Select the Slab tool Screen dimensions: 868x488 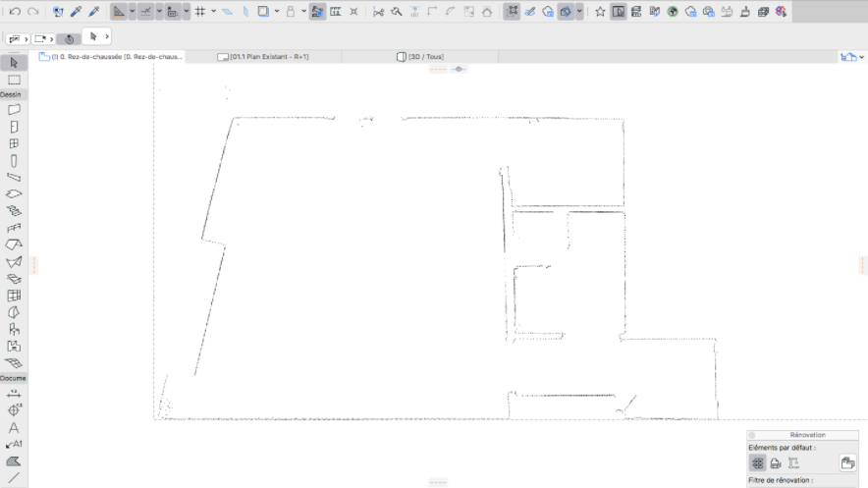pyautogui.click(x=14, y=194)
